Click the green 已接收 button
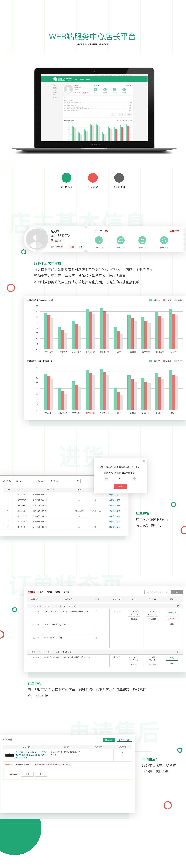The width and height of the screenshot is (186, 868). point(172,658)
